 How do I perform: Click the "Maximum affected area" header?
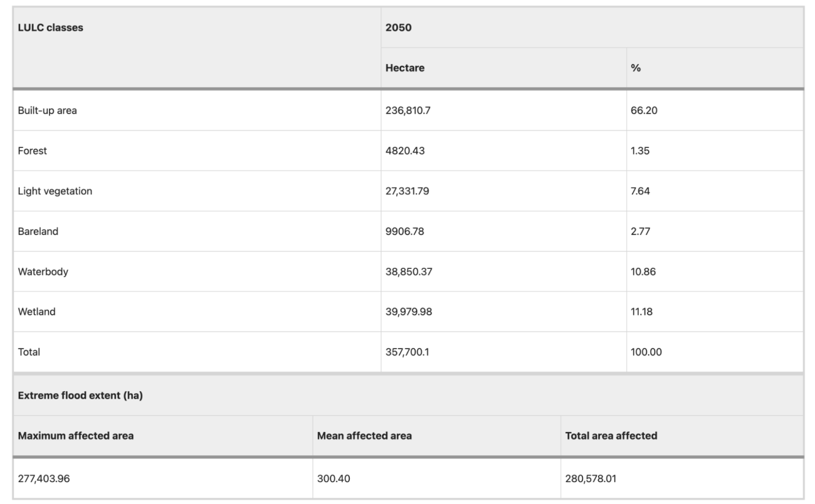click(76, 436)
